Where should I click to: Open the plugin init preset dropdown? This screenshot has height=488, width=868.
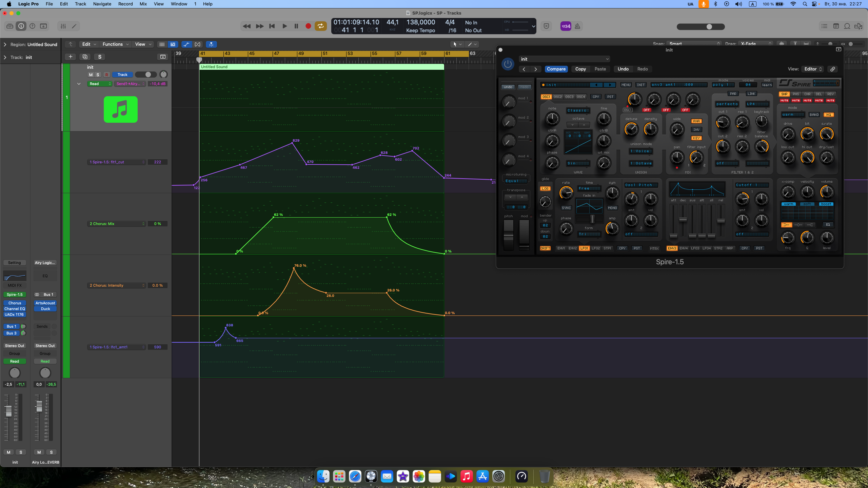[564, 59]
